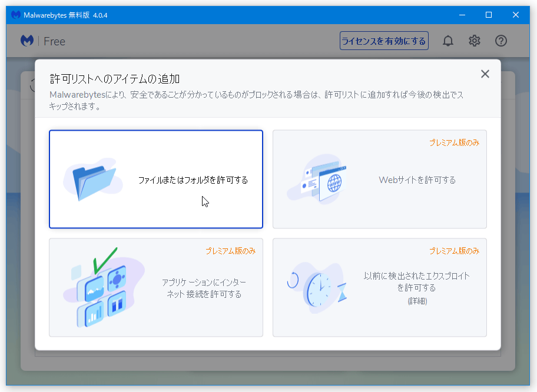This screenshot has height=392, width=537.
Task: Click the ライセンスを有効にする button
Action: tap(384, 41)
